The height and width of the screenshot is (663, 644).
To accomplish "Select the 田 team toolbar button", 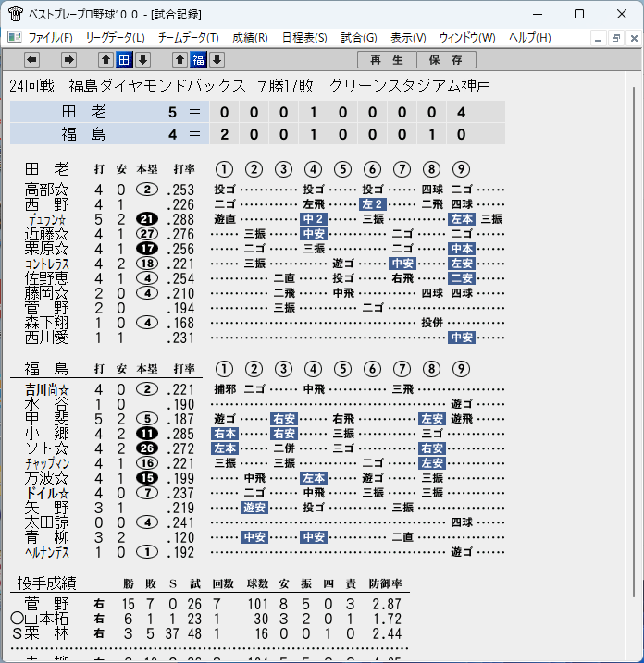I will pyautogui.click(x=124, y=59).
